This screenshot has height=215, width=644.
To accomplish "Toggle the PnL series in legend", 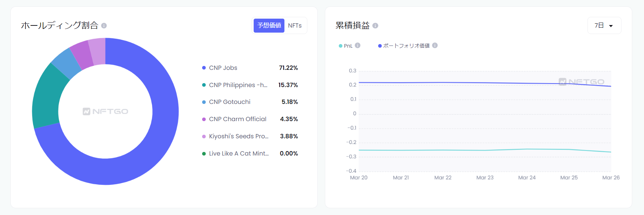I will coord(346,46).
